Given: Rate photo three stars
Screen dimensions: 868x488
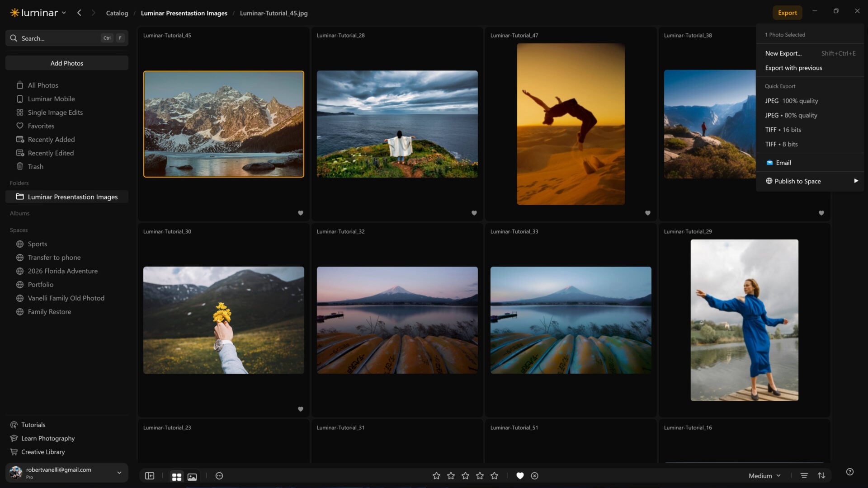Looking at the screenshot, I should (x=465, y=476).
